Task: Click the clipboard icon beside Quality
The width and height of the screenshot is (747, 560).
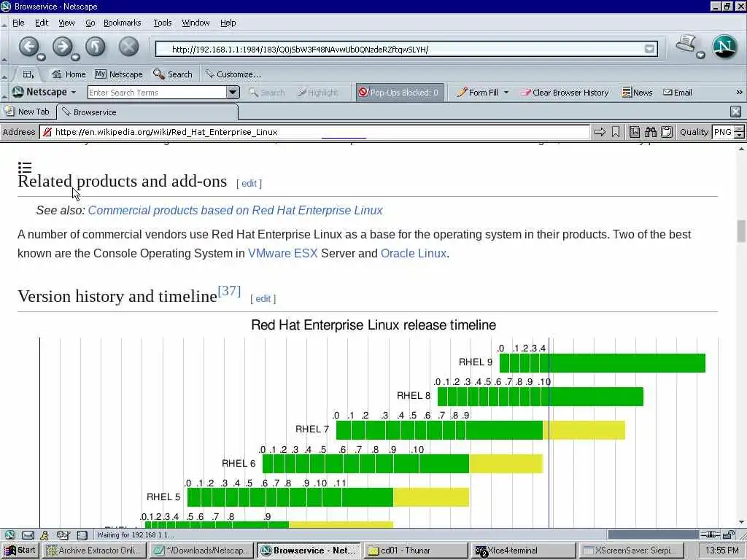Action: (x=667, y=132)
